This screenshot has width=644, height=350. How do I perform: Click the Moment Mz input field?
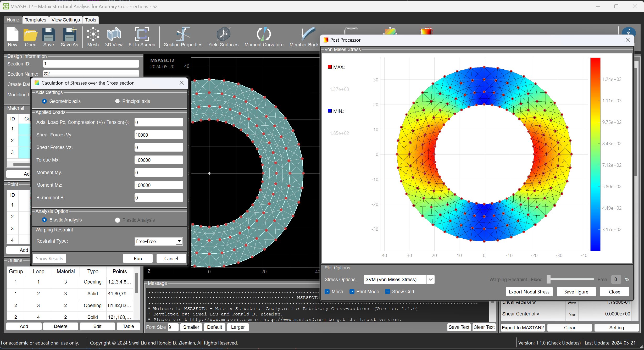[159, 185]
